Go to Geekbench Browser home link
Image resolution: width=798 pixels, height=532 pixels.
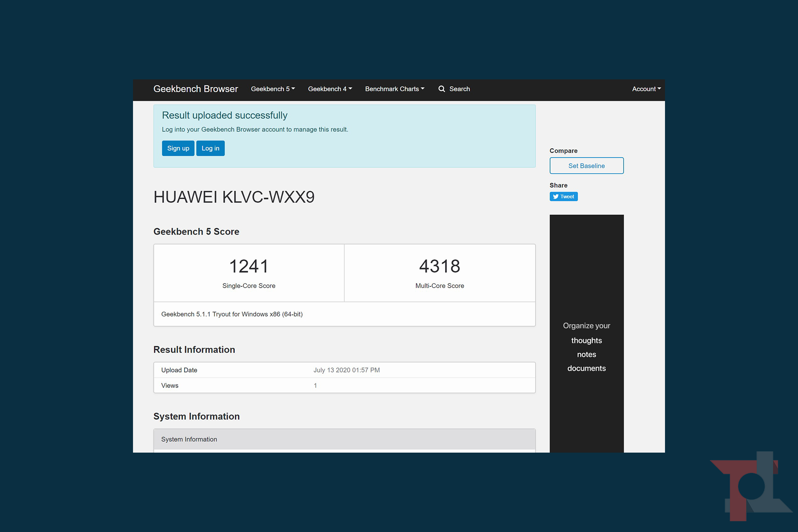pos(195,89)
